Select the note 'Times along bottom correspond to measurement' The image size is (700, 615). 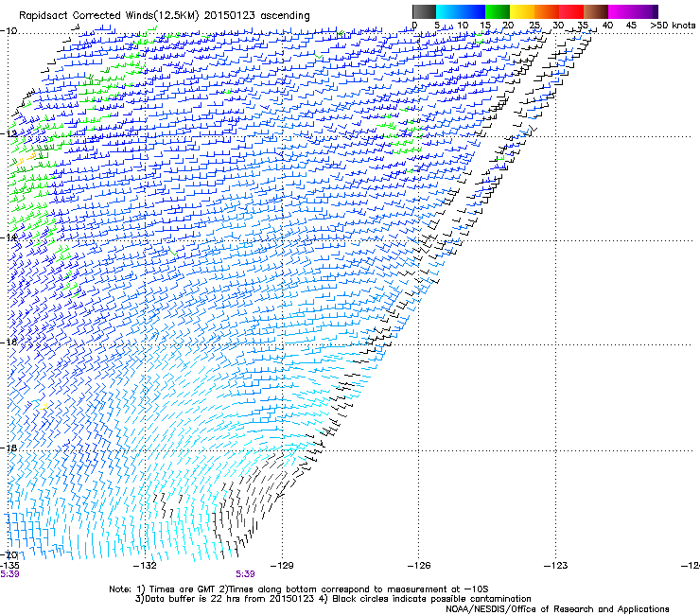[338, 589]
